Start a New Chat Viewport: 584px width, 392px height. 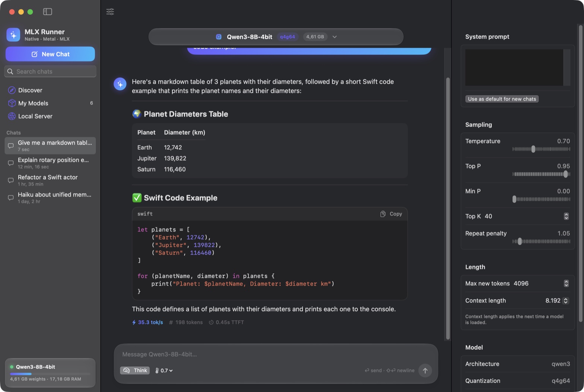[x=50, y=54]
